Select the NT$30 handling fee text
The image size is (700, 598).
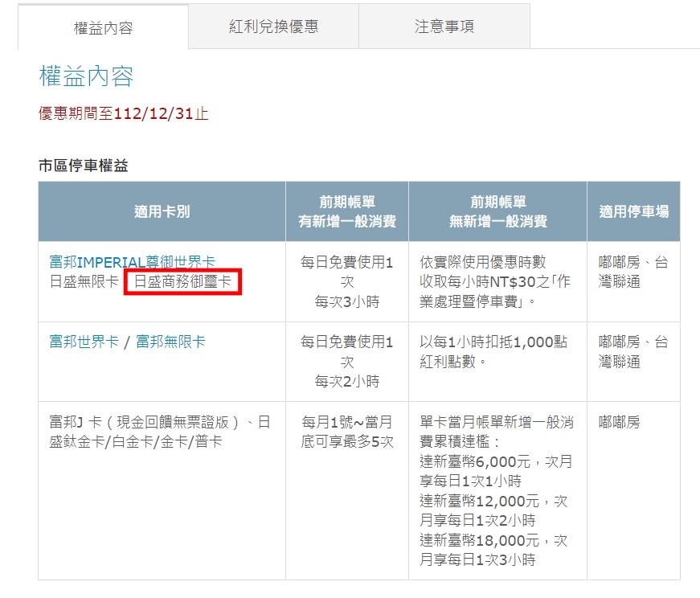pos(496,281)
